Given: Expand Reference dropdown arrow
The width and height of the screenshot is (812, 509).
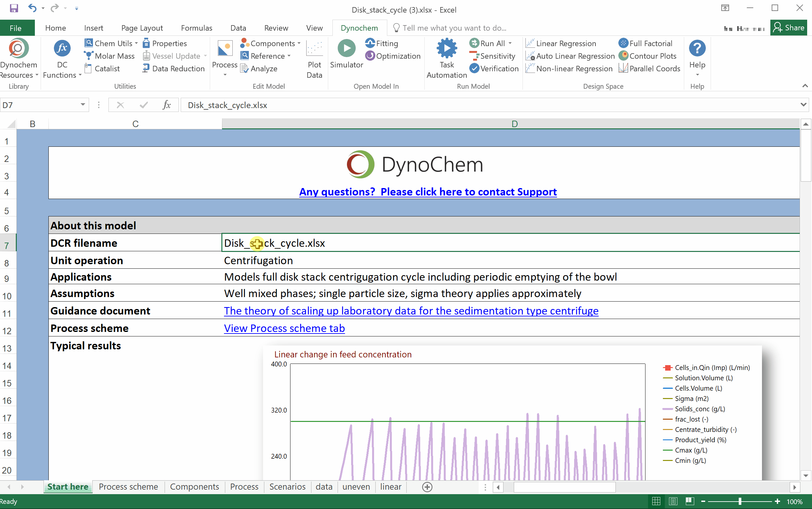Looking at the screenshot, I should coord(289,56).
